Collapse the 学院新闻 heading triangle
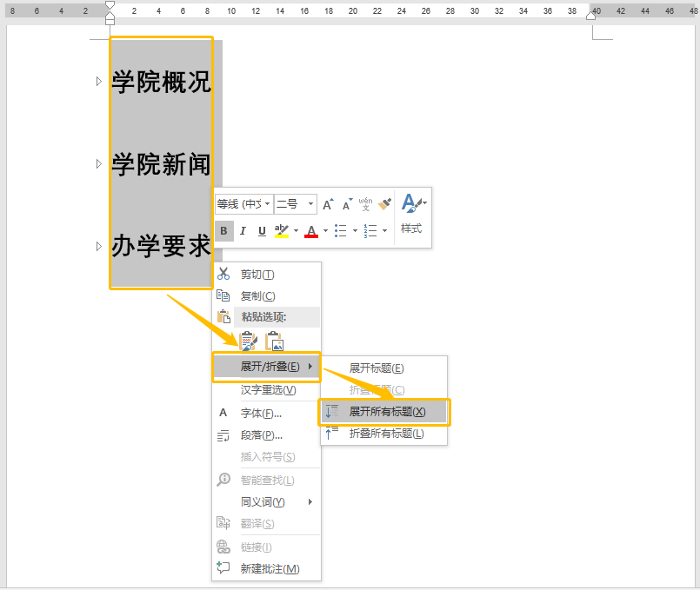This screenshot has width=700, height=590. (98, 163)
